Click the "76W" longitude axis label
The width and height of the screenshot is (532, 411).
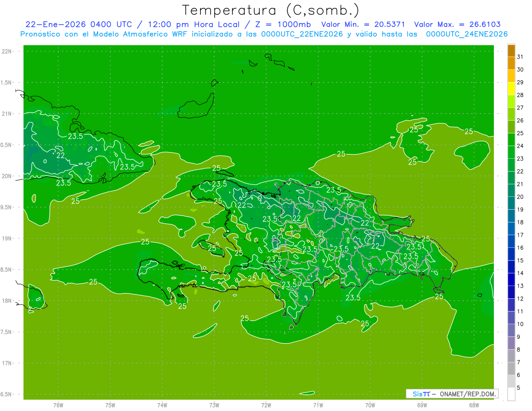58,405
